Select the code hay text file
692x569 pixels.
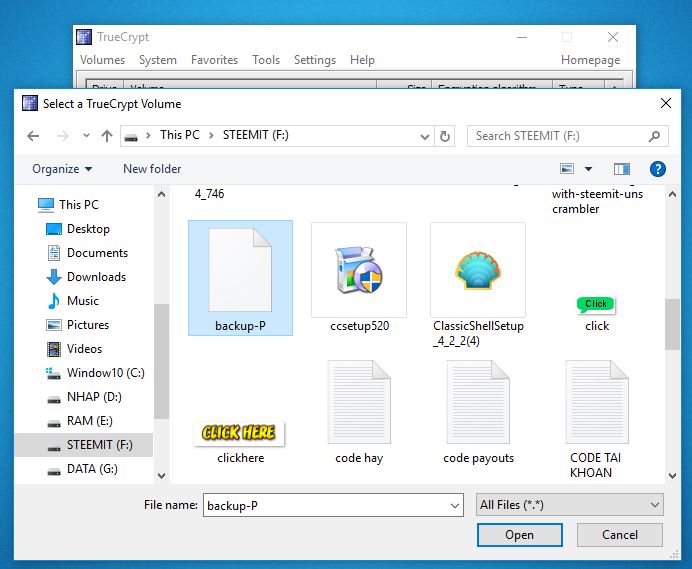[x=359, y=402]
